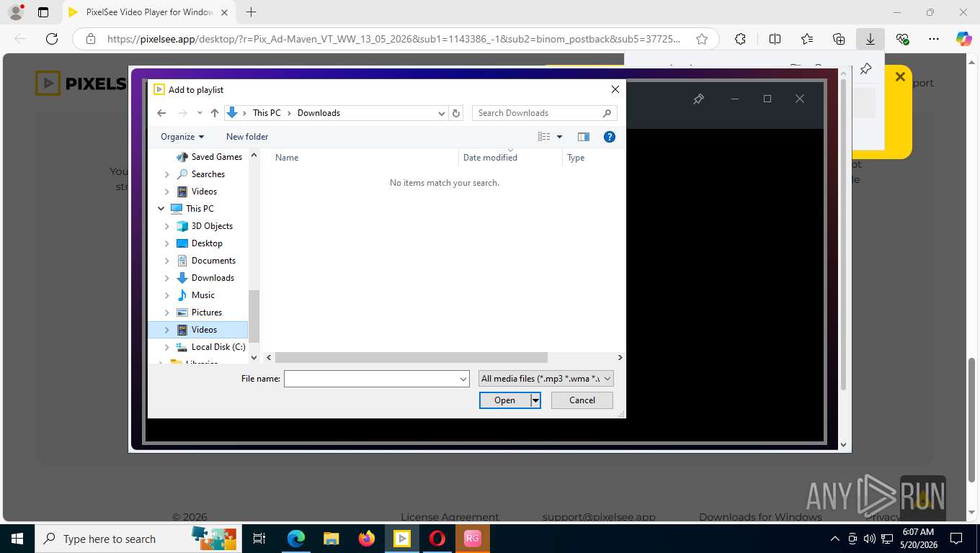The width and height of the screenshot is (980, 553).
Task: Click the Open button
Action: pyautogui.click(x=504, y=400)
